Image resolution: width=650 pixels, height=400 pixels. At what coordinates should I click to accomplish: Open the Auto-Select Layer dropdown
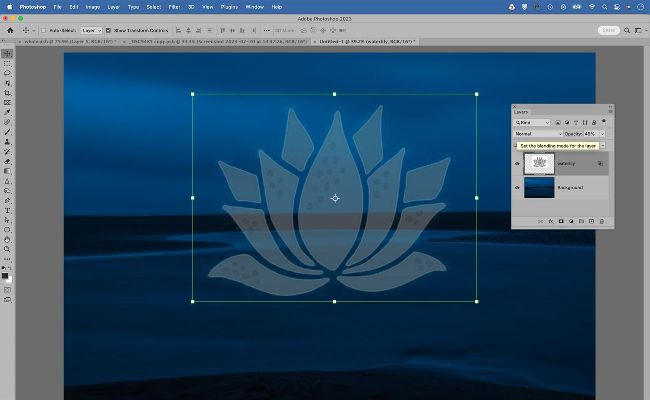pos(93,31)
